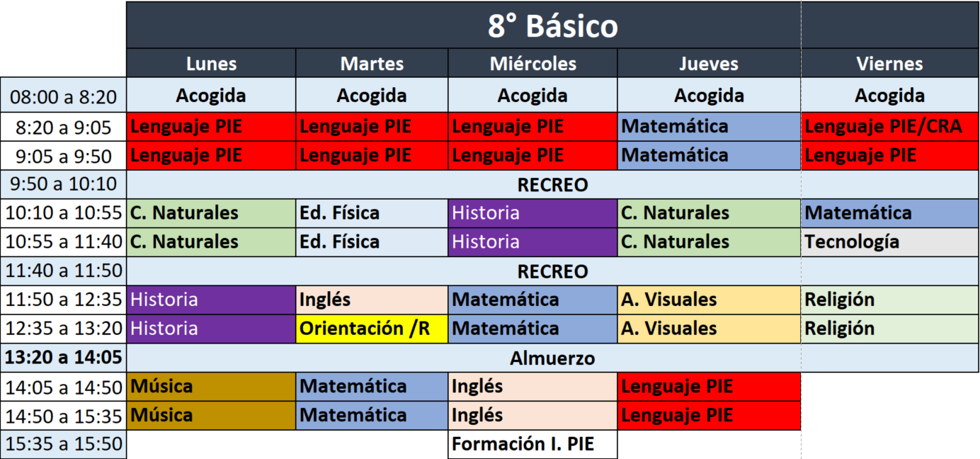980x459 pixels.
Task: Select the Lunes column header
Action: (x=211, y=64)
